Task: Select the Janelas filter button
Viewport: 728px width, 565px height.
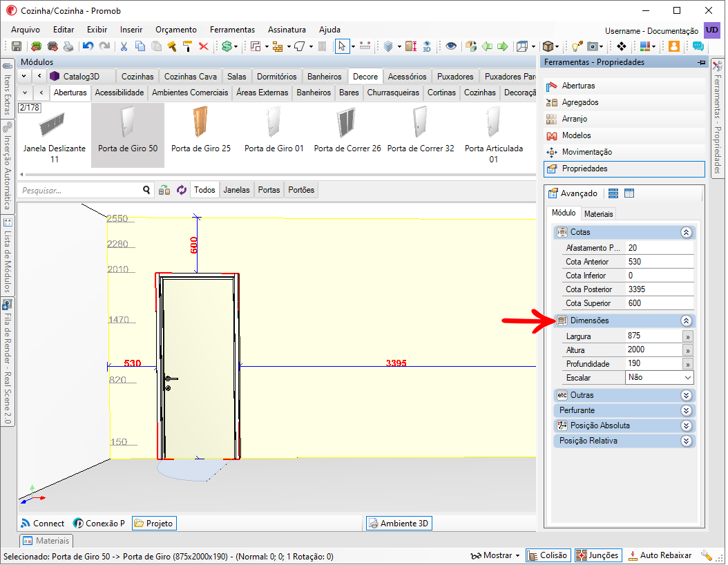Action: tap(236, 190)
